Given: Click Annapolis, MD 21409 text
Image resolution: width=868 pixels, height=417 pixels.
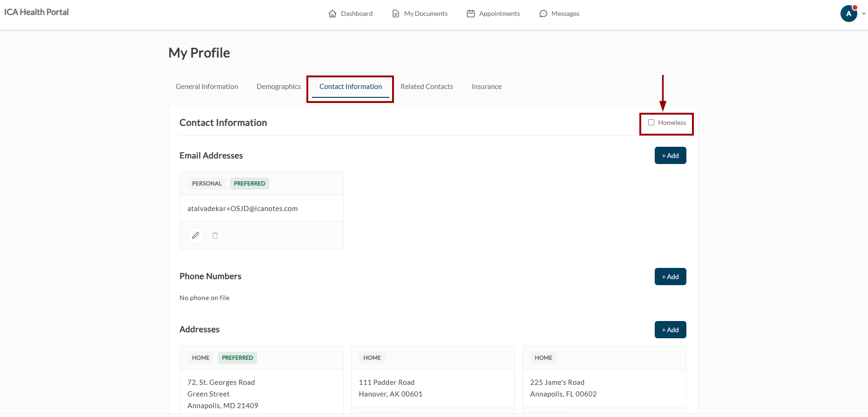Looking at the screenshot, I should click(x=223, y=406).
